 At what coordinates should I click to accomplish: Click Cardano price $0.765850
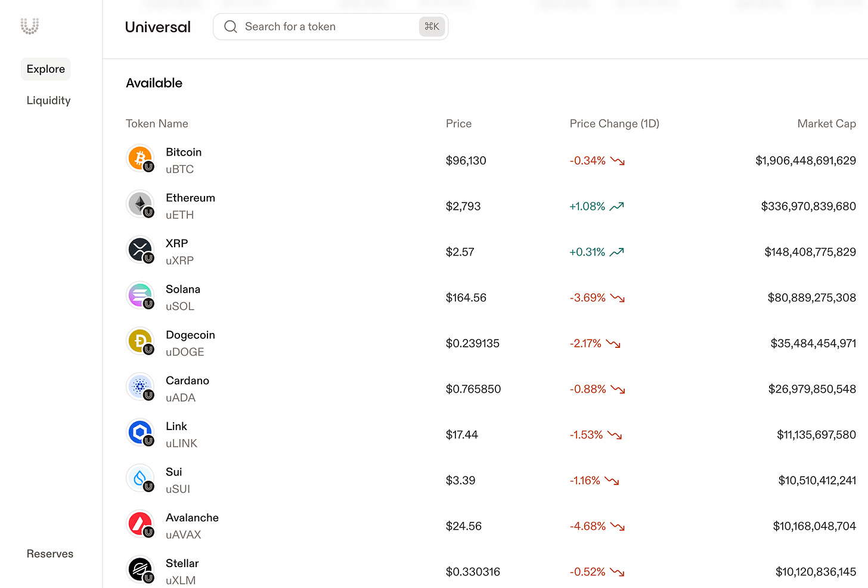(473, 389)
